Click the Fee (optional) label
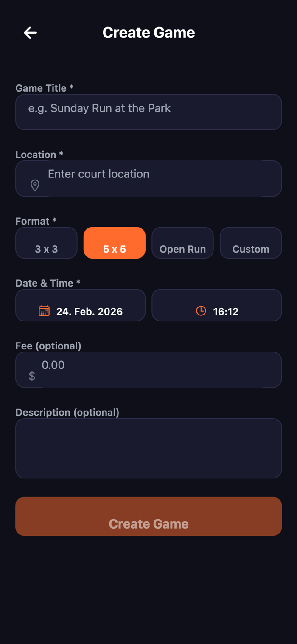Viewport: 297px width, 644px height. tap(48, 346)
